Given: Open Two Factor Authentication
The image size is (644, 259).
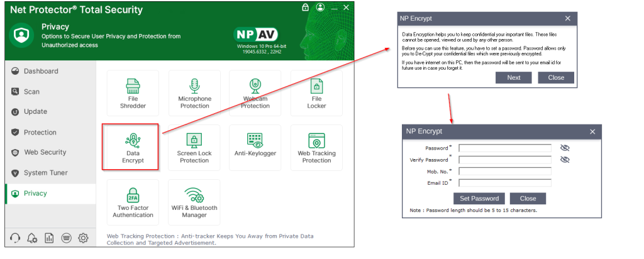Looking at the screenshot, I should coord(133,202).
